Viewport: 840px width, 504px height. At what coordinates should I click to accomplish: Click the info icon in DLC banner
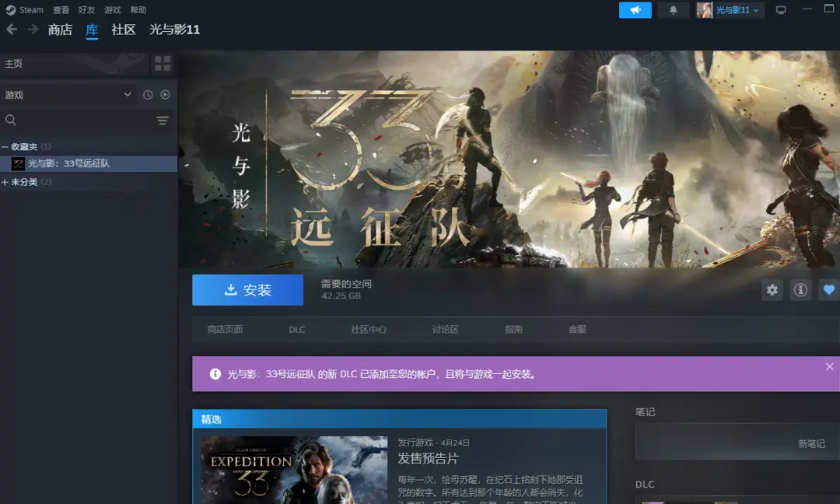click(215, 374)
